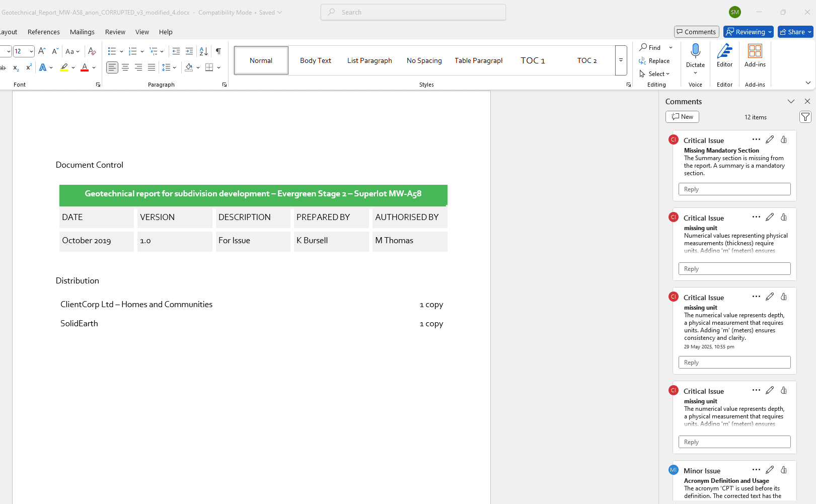The width and height of the screenshot is (816, 504).
Task: Filter comments using the funnel icon
Action: point(805,117)
